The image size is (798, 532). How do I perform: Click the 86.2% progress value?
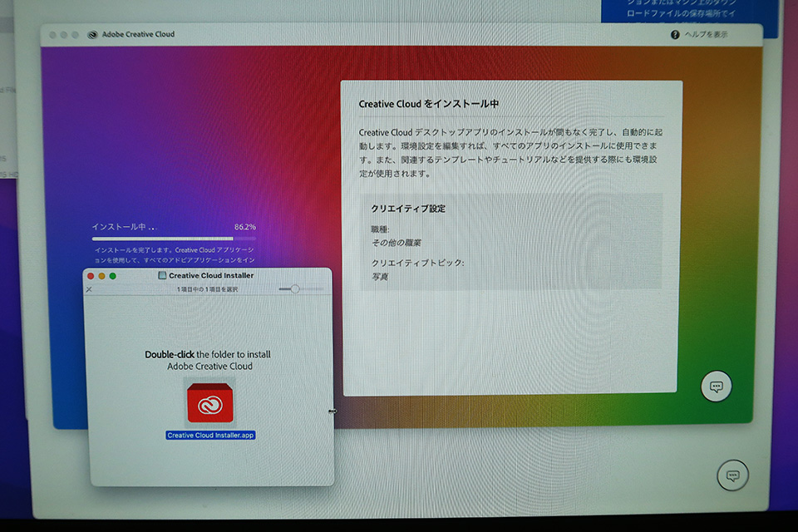pyautogui.click(x=244, y=227)
